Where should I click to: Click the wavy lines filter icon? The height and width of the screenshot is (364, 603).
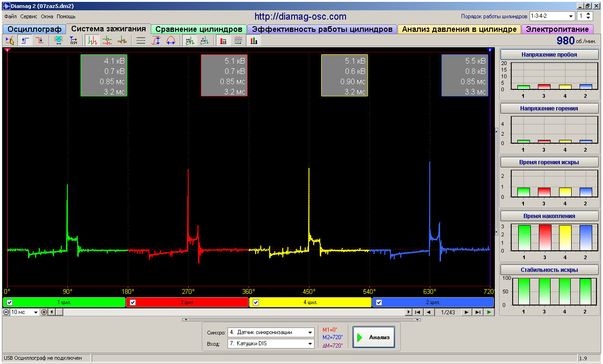pos(238,41)
